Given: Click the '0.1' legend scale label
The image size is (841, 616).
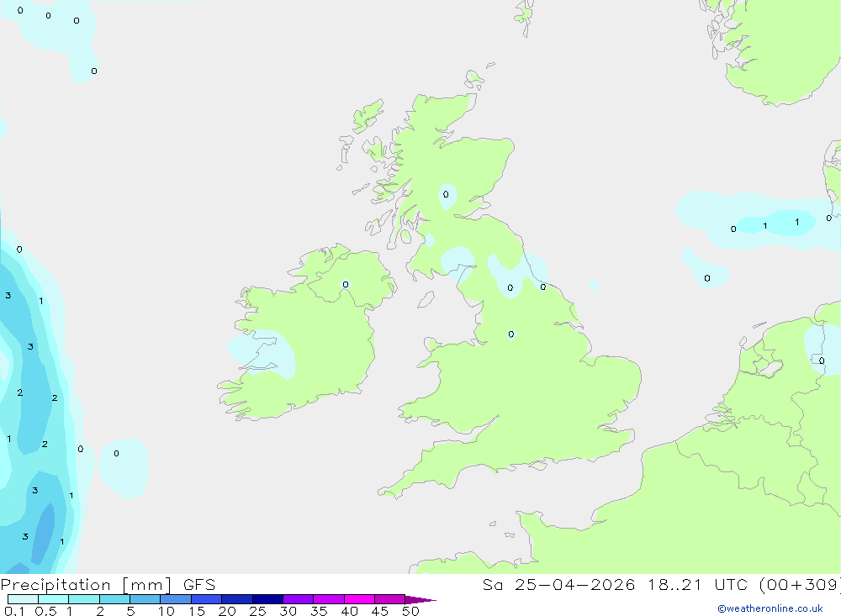Looking at the screenshot, I should (x=14, y=611).
